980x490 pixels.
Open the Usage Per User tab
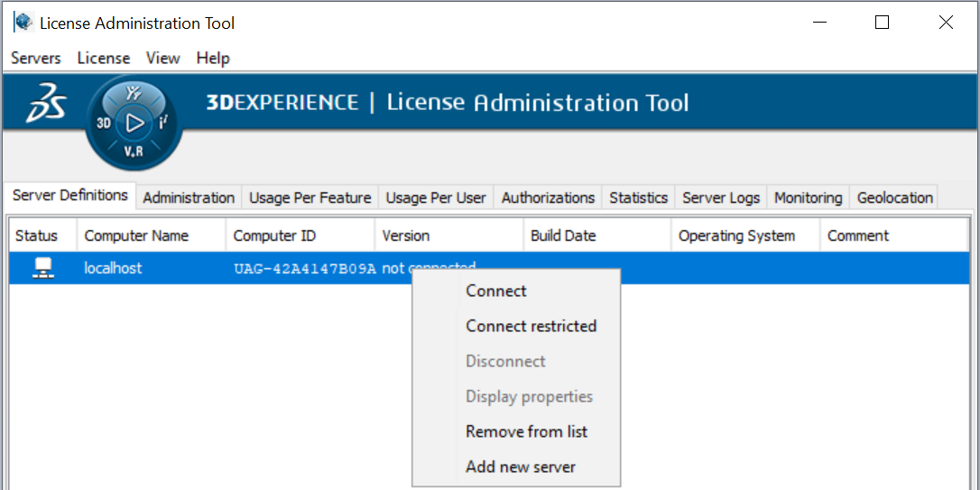point(436,199)
